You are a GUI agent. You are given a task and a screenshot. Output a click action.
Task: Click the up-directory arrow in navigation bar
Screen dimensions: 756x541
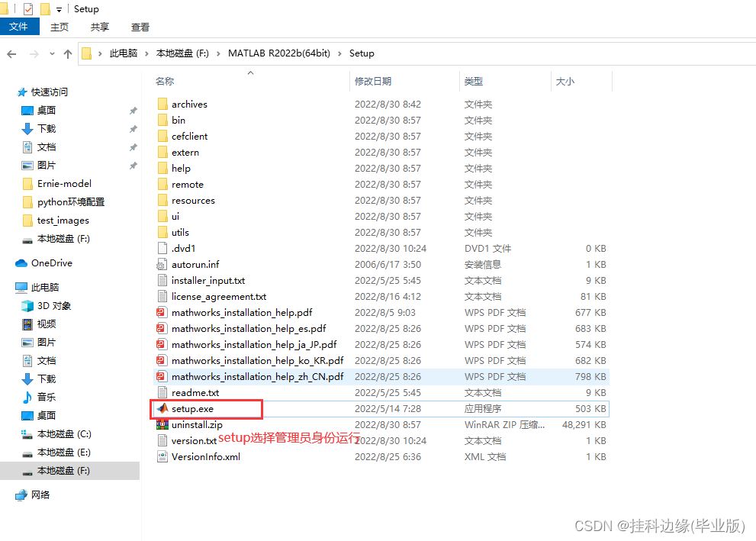(68, 53)
